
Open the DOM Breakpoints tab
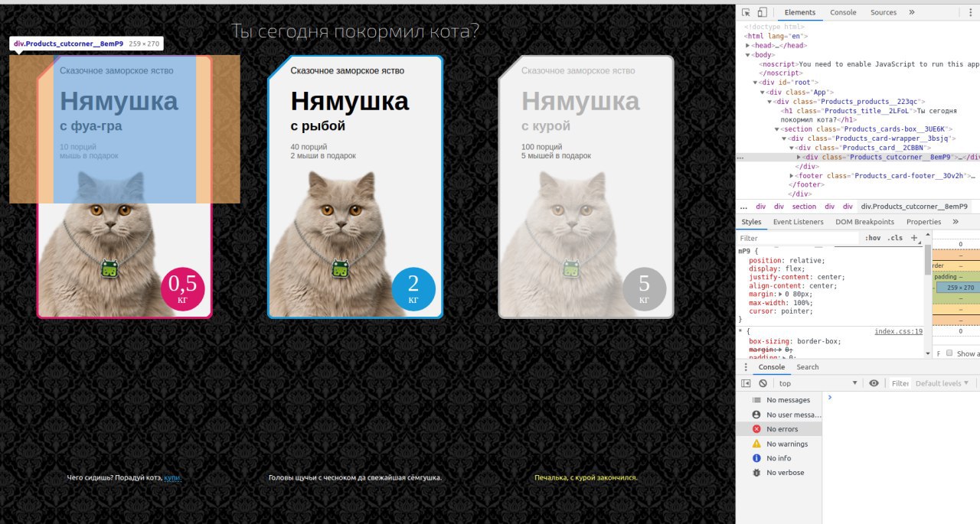coord(864,222)
